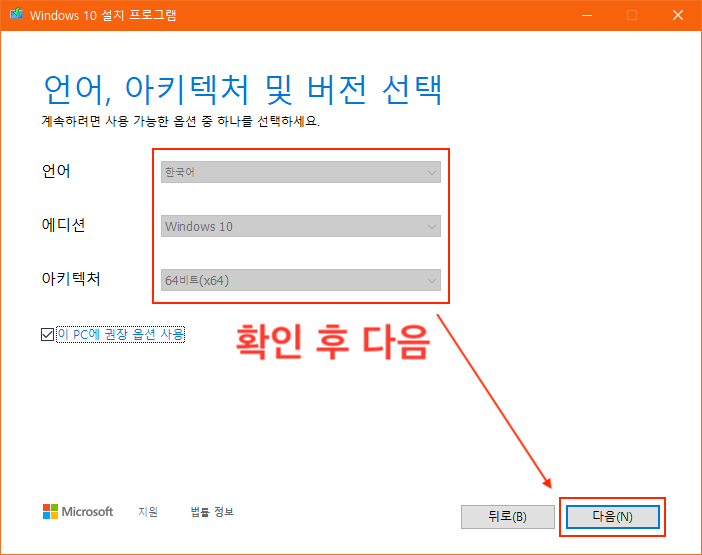The image size is (702, 555).
Task: Click the Microsoft logo at bottom left
Action: tap(78, 512)
